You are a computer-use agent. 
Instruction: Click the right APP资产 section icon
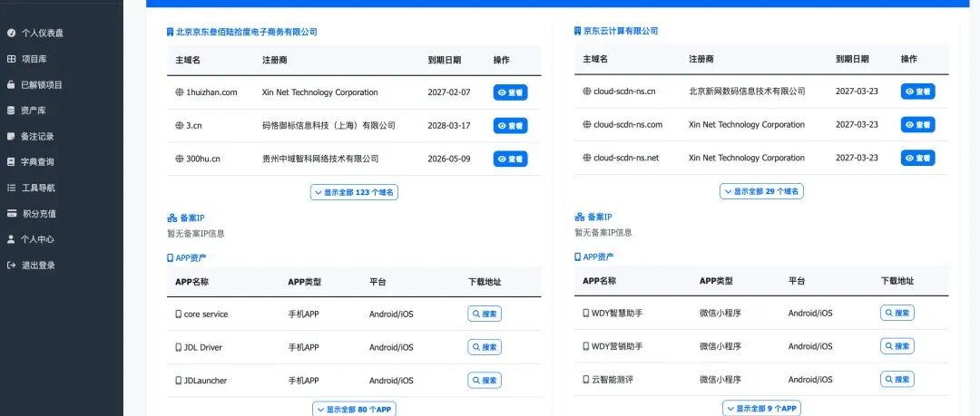pyautogui.click(x=577, y=256)
